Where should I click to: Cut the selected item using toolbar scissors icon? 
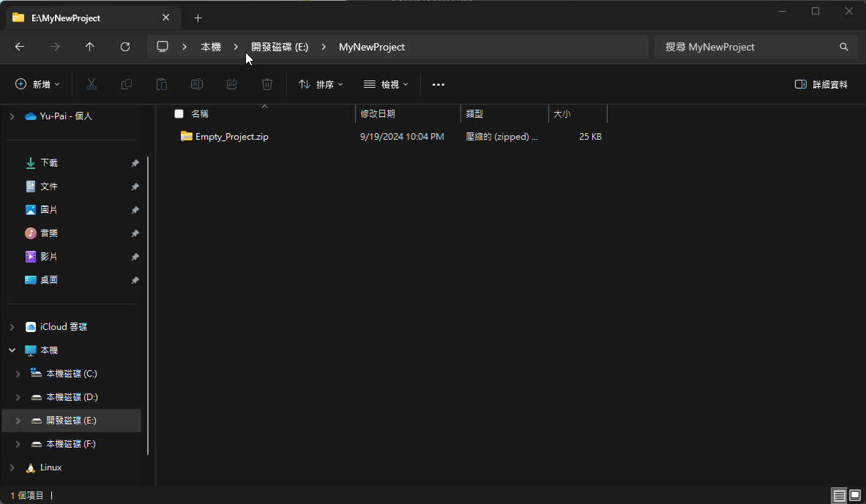click(x=91, y=84)
